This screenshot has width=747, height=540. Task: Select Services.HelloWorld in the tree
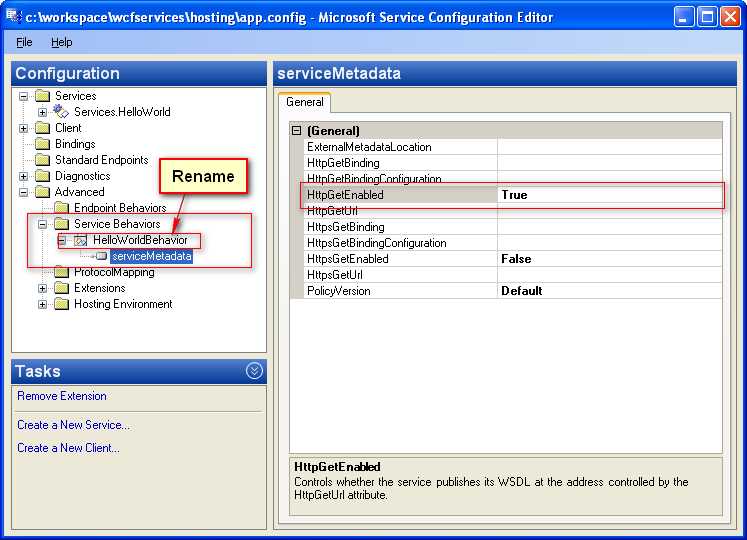point(122,112)
